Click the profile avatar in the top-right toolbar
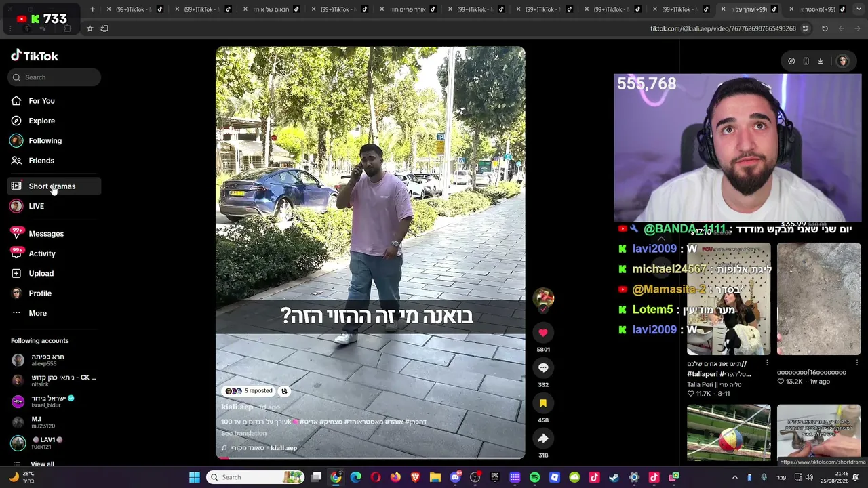The image size is (868, 488). pos(843,61)
